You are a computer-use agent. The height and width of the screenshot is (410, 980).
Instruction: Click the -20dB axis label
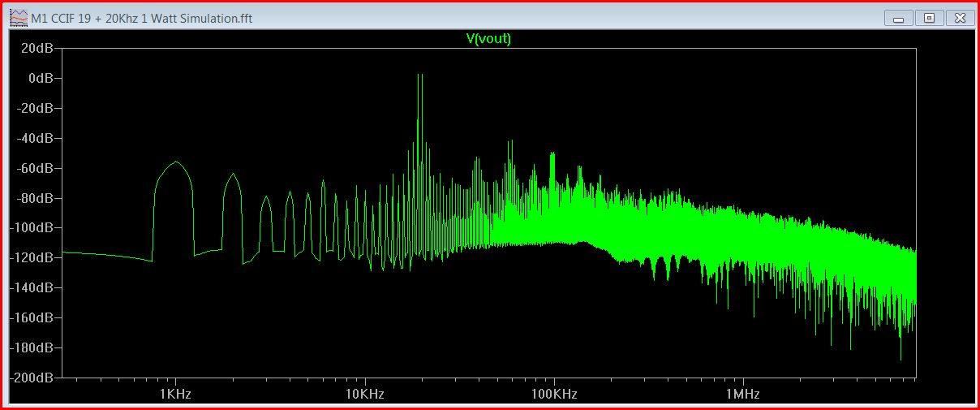click(35, 108)
